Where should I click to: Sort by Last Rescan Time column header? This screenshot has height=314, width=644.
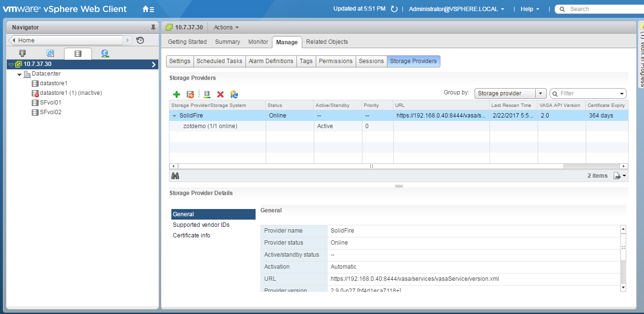pyautogui.click(x=514, y=105)
